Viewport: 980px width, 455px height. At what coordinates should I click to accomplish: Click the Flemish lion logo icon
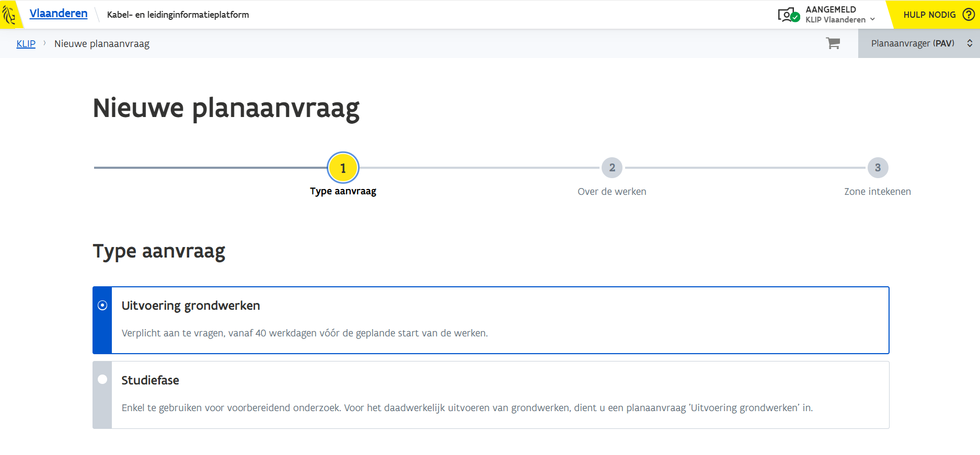click(x=9, y=15)
